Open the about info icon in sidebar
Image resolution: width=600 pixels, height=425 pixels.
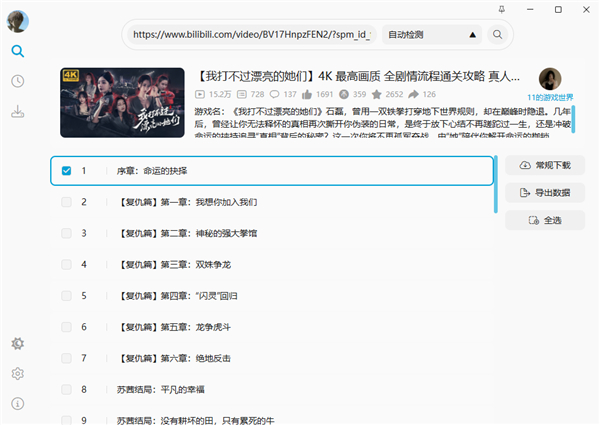click(x=18, y=404)
